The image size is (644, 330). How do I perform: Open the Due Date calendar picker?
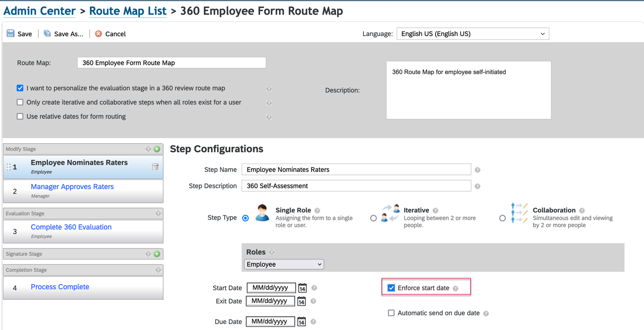pos(301,321)
